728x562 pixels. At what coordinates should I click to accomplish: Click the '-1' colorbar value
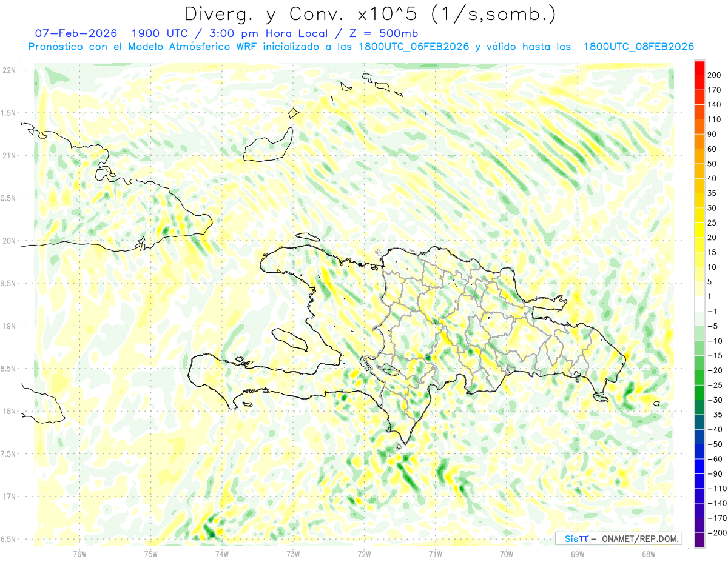713,311
